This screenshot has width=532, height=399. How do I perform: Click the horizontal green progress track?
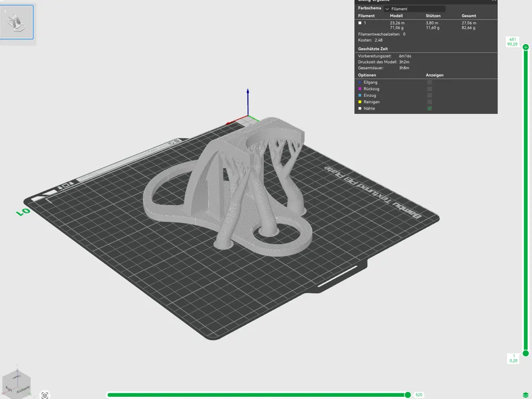(256, 395)
